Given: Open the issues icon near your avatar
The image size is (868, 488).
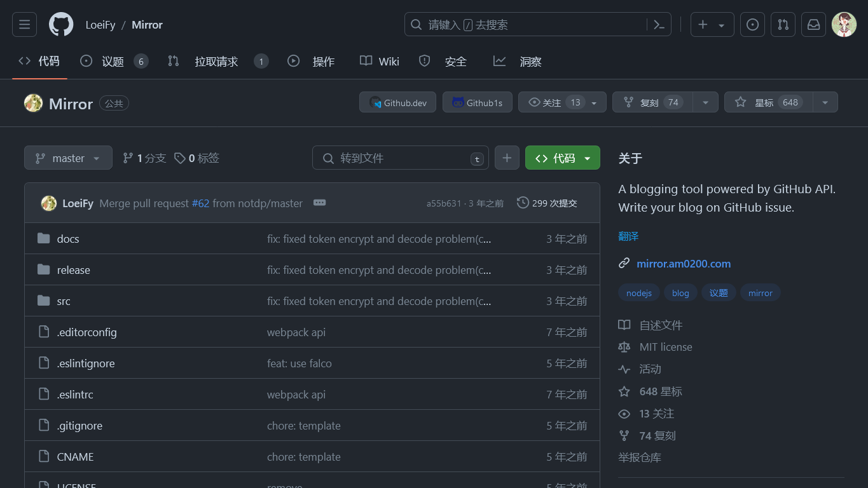Looking at the screenshot, I should (x=752, y=24).
